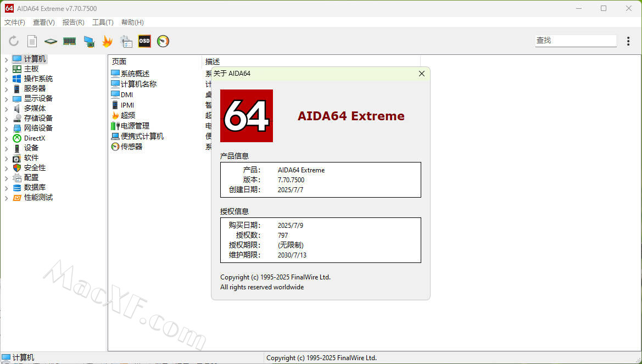Click version value 7.70.7500 in dialog
The height and width of the screenshot is (364, 642).
coord(291,180)
